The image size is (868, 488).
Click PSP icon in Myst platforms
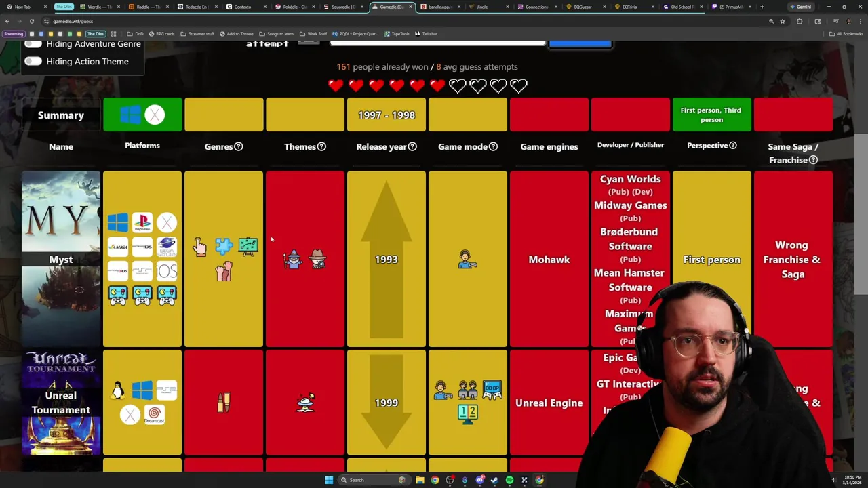point(142,272)
